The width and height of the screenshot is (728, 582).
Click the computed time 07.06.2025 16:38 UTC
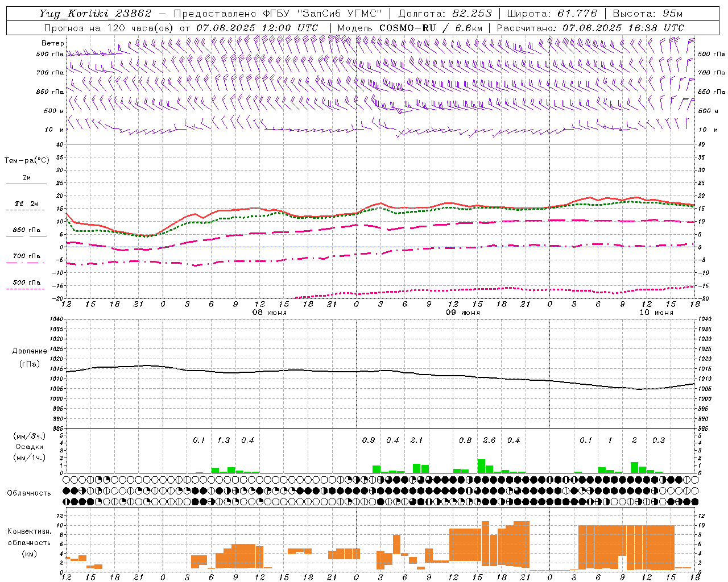tap(623, 28)
